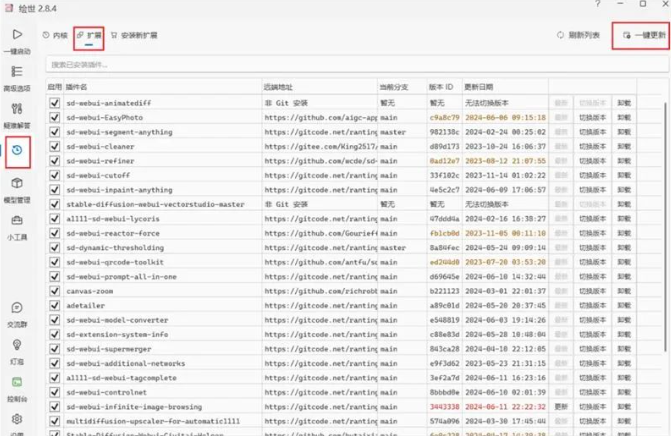
Task: Click master branch cell of sd-webui-segment-anything
Action: tap(393, 132)
